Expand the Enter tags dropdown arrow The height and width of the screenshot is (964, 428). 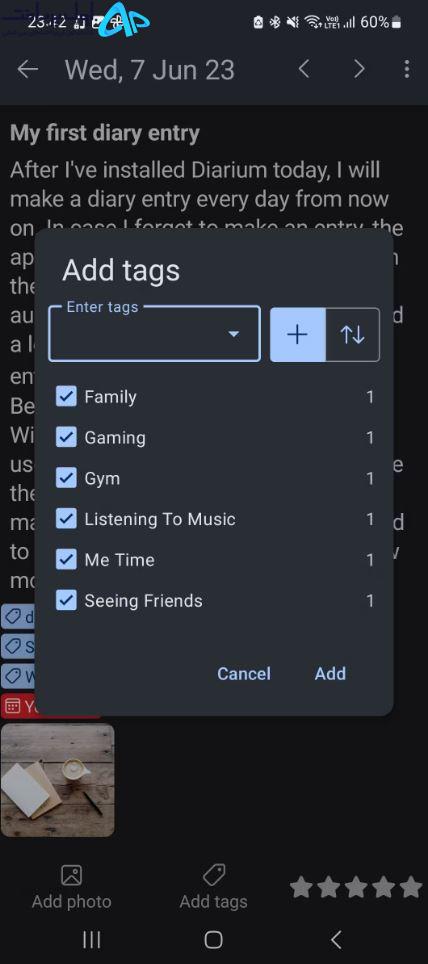234,334
